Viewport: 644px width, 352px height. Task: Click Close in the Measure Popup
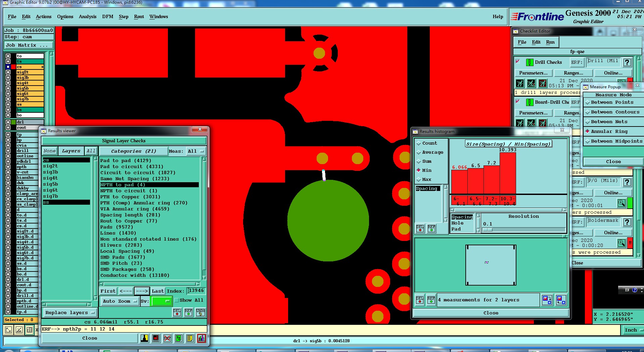613,162
